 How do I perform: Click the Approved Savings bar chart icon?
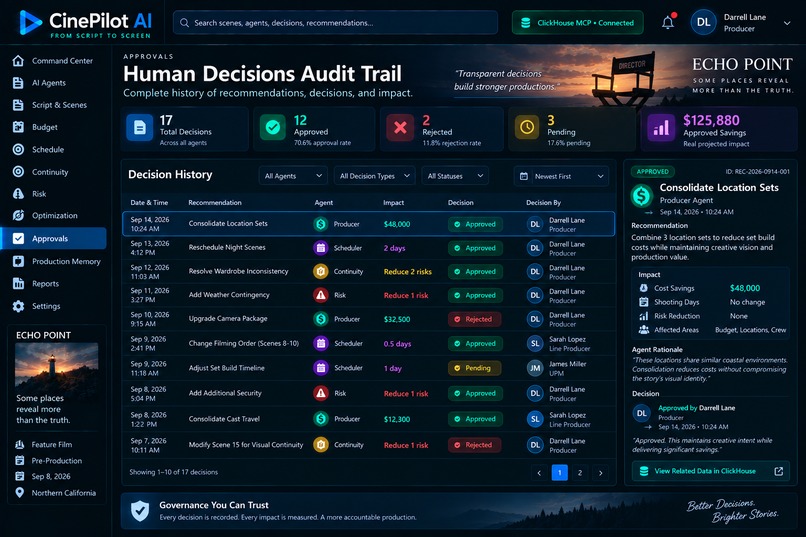click(x=661, y=127)
